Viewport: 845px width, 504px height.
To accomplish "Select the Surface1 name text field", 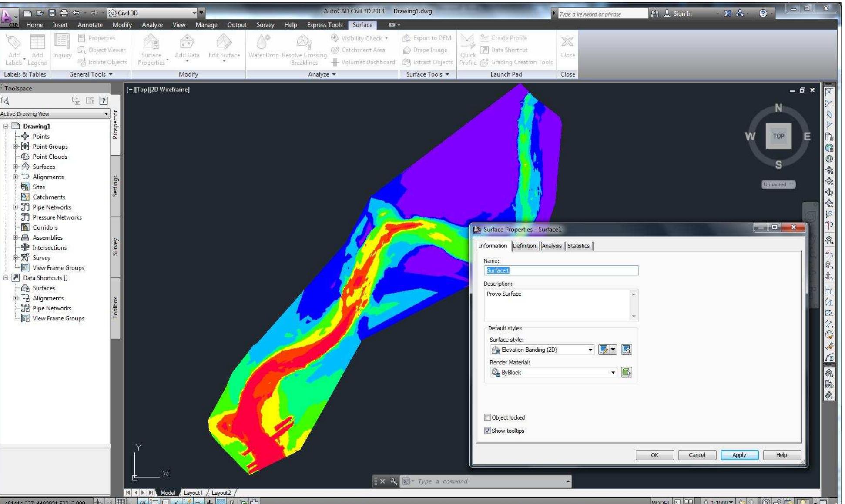I will 561,270.
